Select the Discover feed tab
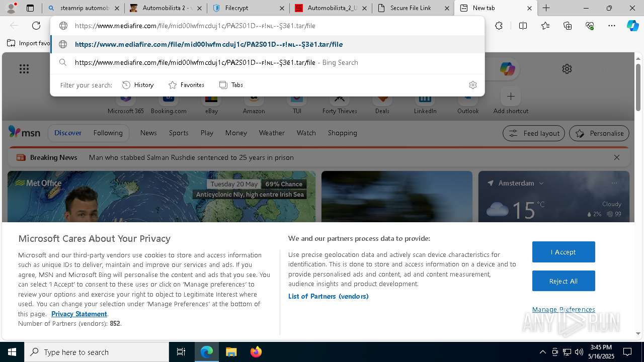The width and height of the screenshot is (644, 362). coord(68,133)
